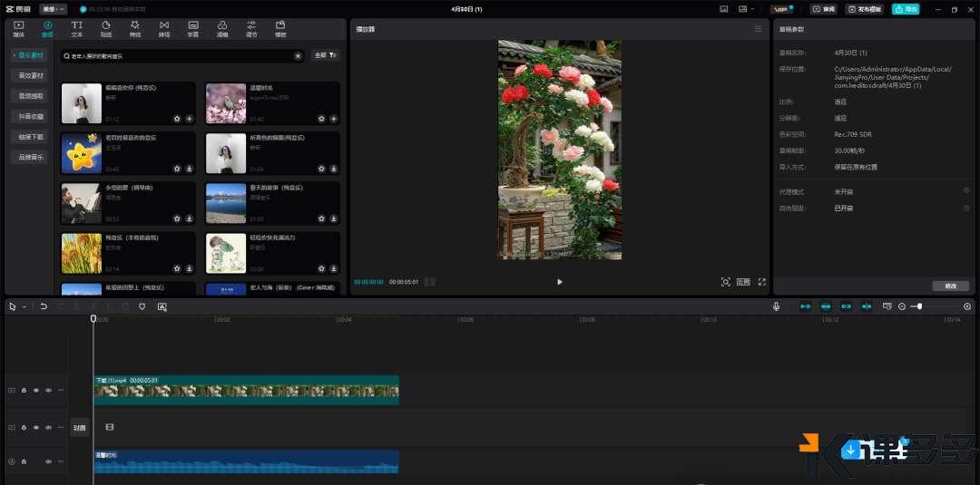Click the timeline image/cover toolbar icon
980x485 pixels.
coord(162,306)
